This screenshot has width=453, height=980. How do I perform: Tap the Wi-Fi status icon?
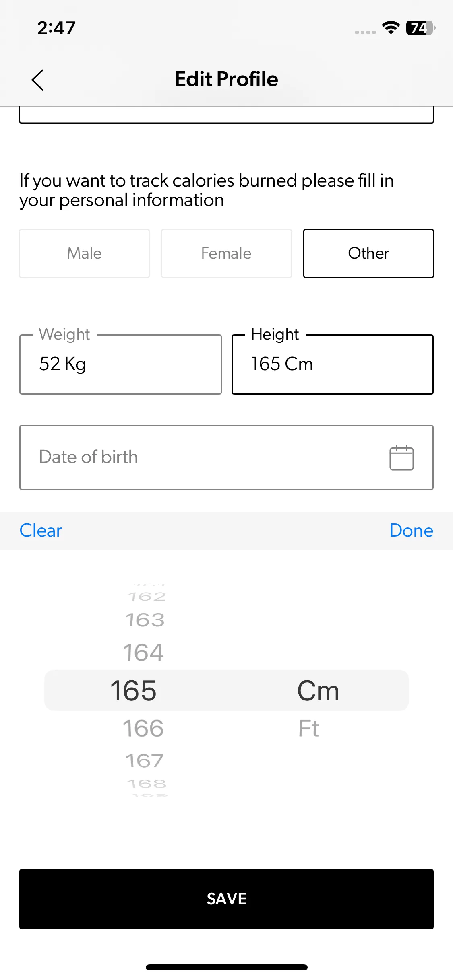pyautogui.click(x=390, y=28)
